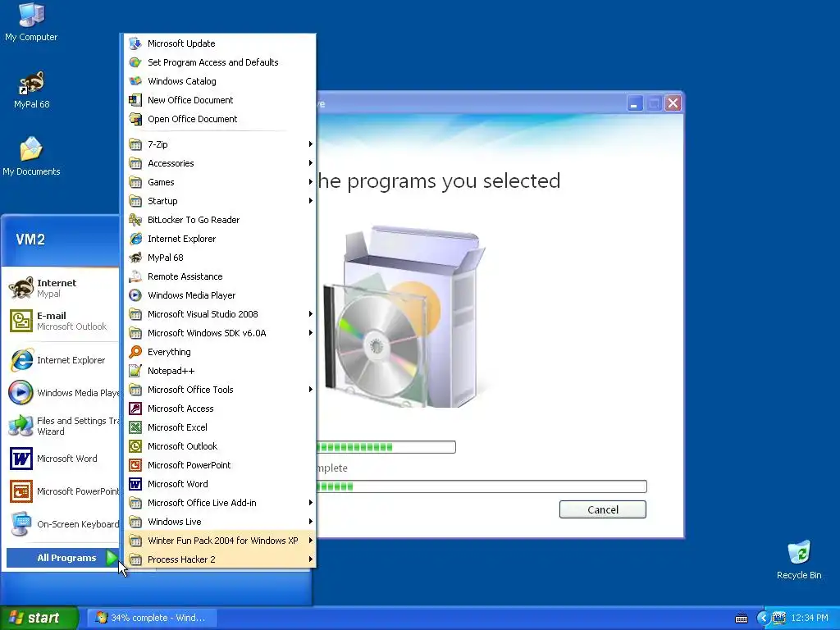Expand Microsoft Windows SDK v6.0A submenu arrow
Image resolution: width=840 pixels, height=630 pixels.
(310, 333)
